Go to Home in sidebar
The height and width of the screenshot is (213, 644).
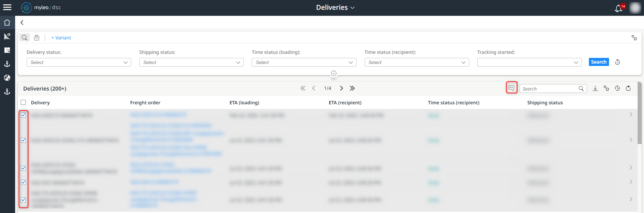pos(7,23)
